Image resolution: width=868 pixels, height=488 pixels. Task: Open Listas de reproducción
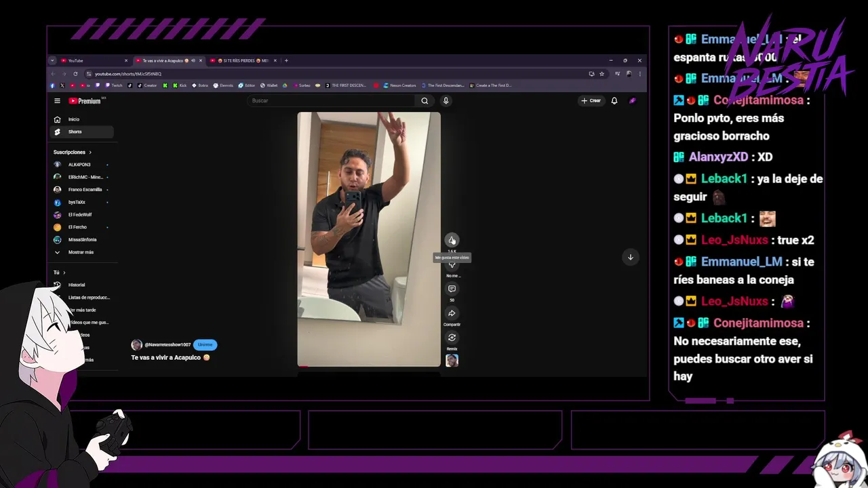tap(88, 298)
